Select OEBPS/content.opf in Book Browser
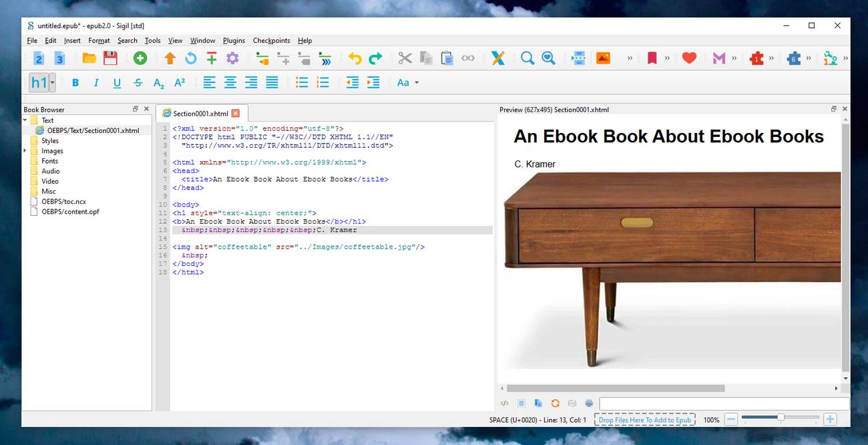This screenshot has height=445, width=868. click(x=70, y=212)
